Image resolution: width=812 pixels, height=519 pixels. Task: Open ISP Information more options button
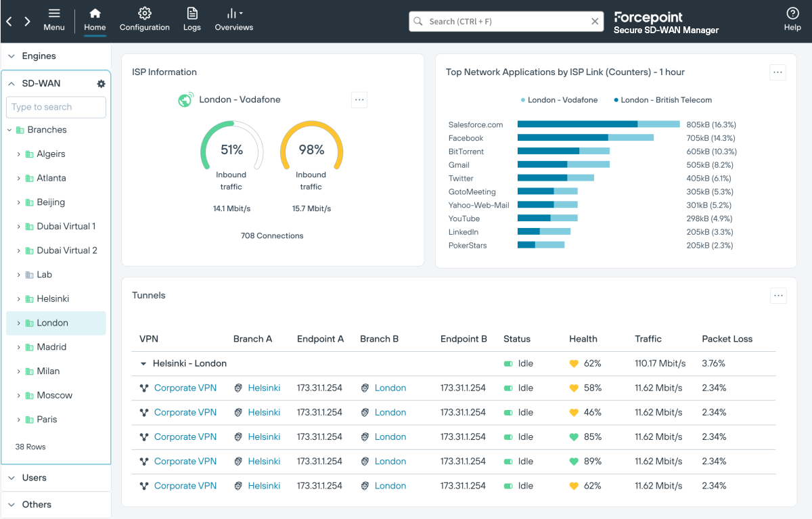point(359,100)
